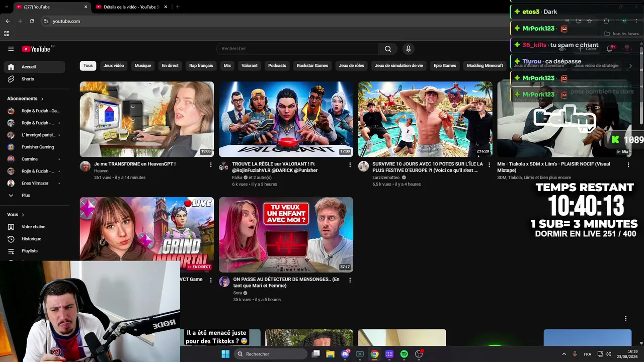644x362 pixels.
Task: Select the Valorant filter chip
Action: click(250, 65)
